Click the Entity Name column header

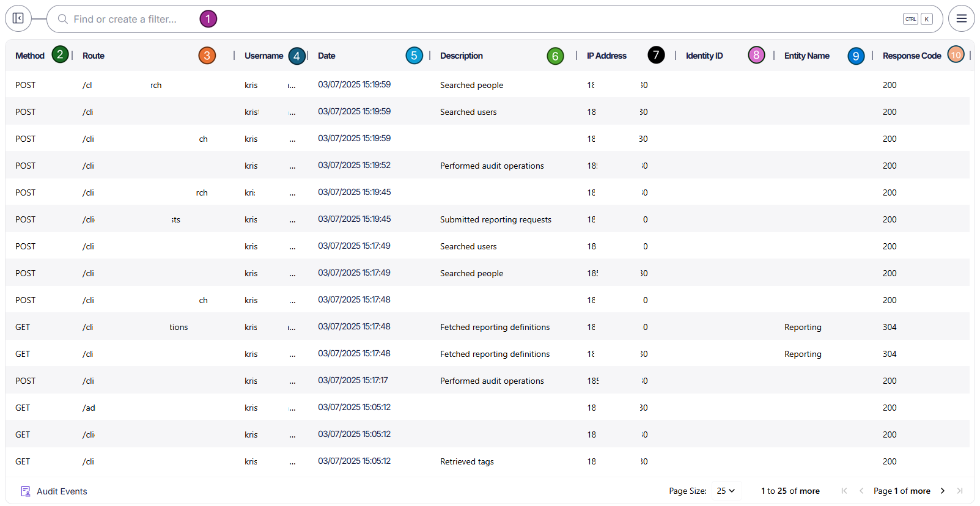coord(806,56)
